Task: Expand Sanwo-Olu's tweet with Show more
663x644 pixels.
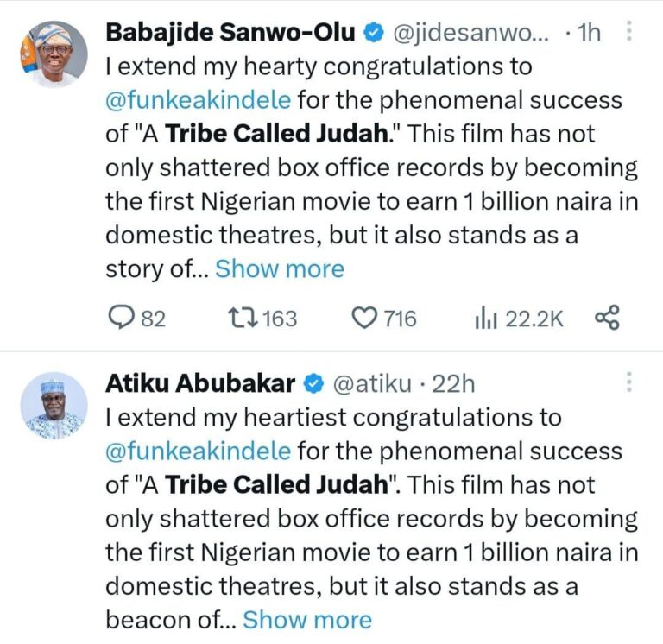Action: 280,269
